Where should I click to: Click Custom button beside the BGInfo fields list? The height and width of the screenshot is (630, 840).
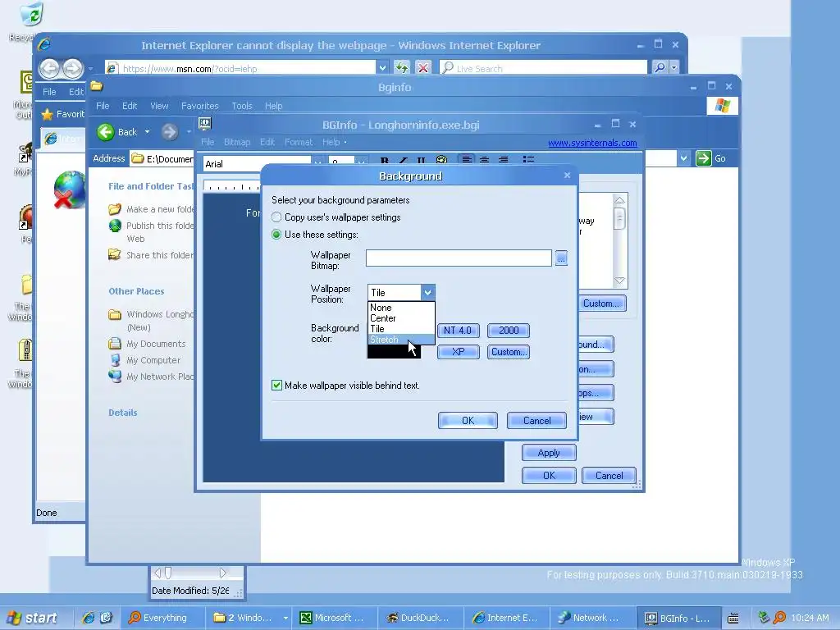(x=602, y=304)
